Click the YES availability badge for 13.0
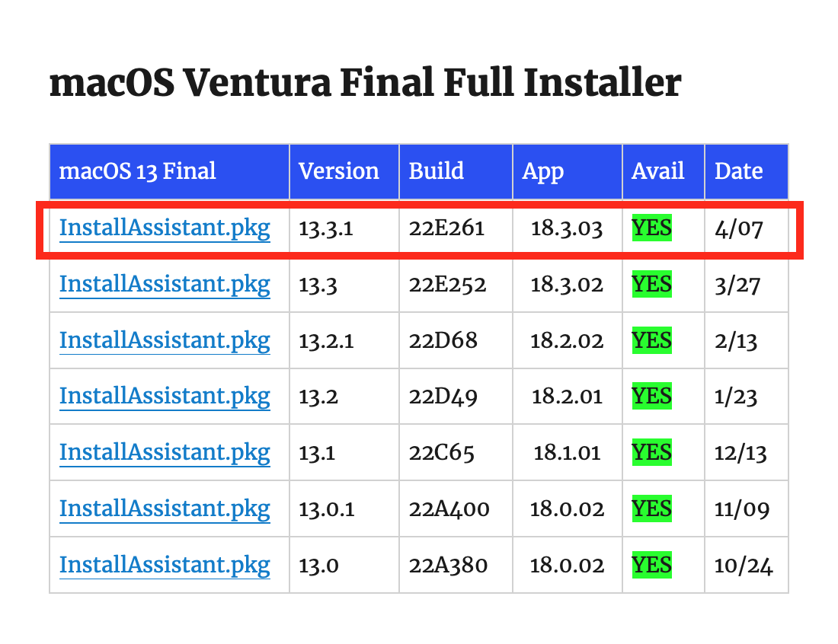 pos(651,565)
